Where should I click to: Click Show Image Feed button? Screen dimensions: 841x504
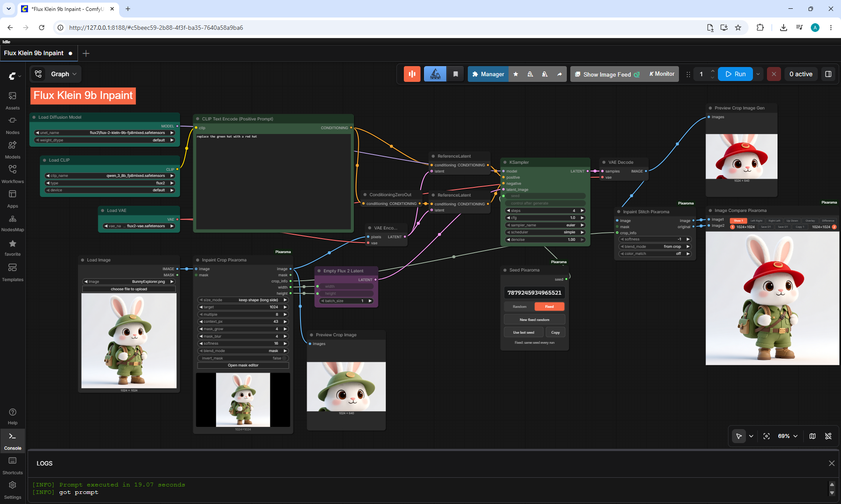(x=607, y=74)
